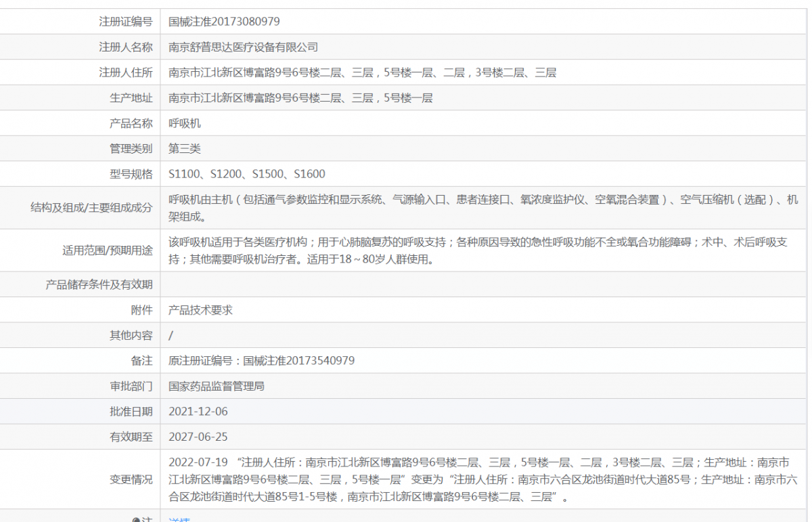Screen dimensions: 812x522
Task: Click the 变更情况 label
Action: [131, 479]
